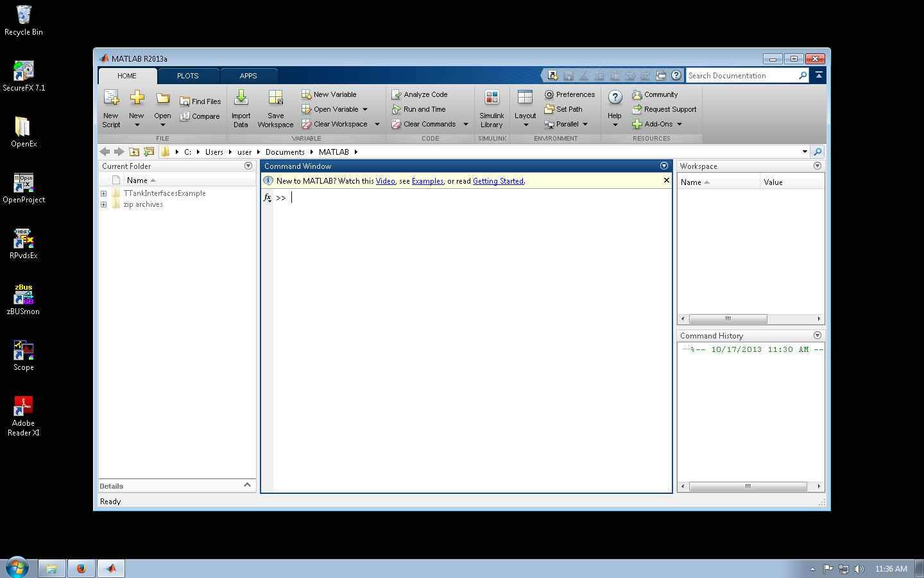924x578 pixels.
Task: Click the Import Data icon
Action: tap(241, 98)
